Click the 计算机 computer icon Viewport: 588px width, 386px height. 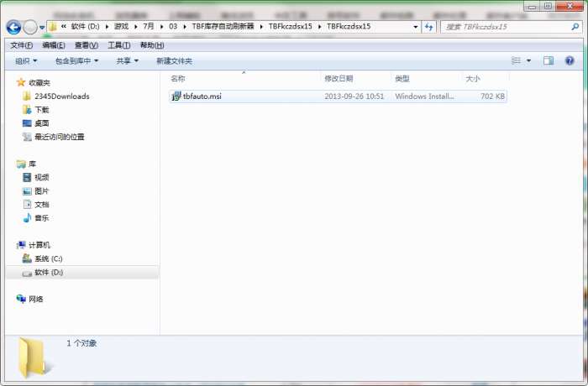21,245
